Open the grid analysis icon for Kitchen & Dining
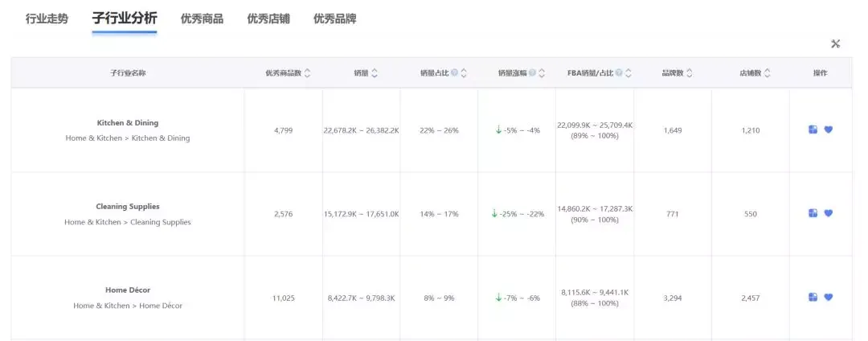 (x=813, y=129)
